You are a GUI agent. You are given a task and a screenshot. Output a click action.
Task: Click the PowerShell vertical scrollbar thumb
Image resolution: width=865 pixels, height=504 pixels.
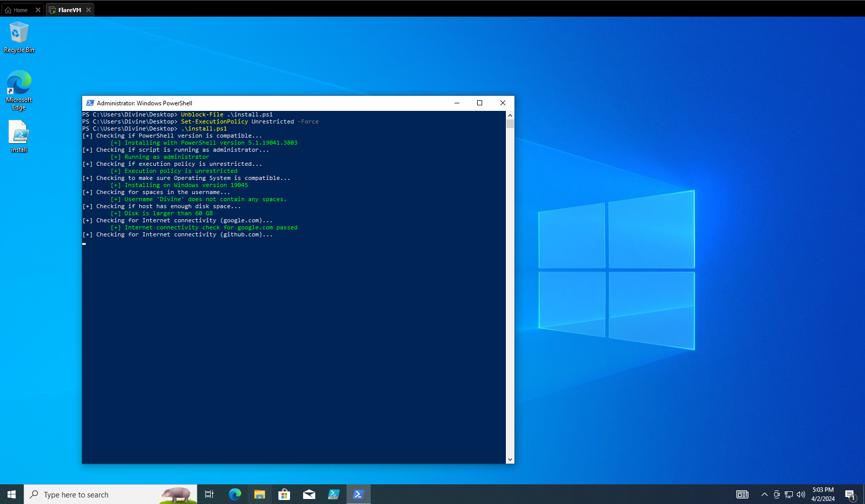coord(510,124)
